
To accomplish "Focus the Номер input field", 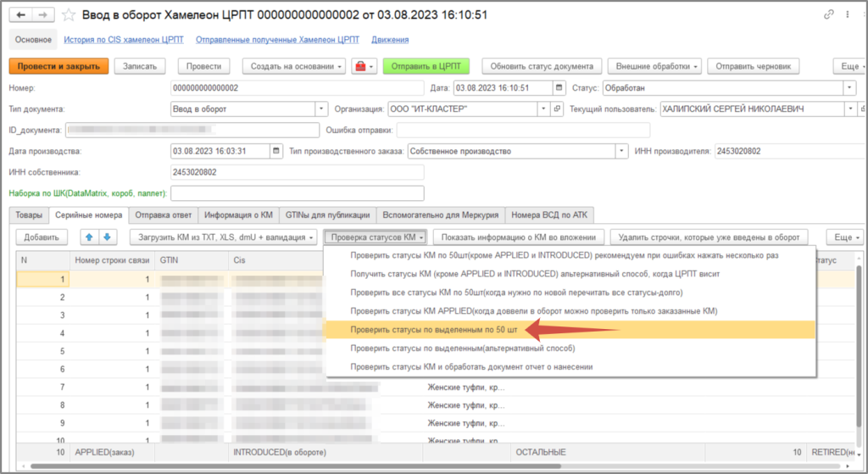I will 298,87.
